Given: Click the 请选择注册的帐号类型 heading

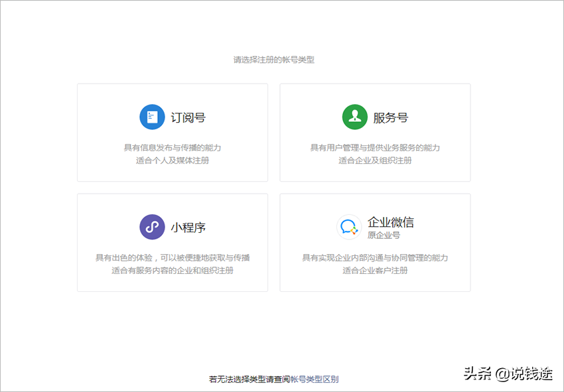Looking at the screenshot, I should pos(273,59).
